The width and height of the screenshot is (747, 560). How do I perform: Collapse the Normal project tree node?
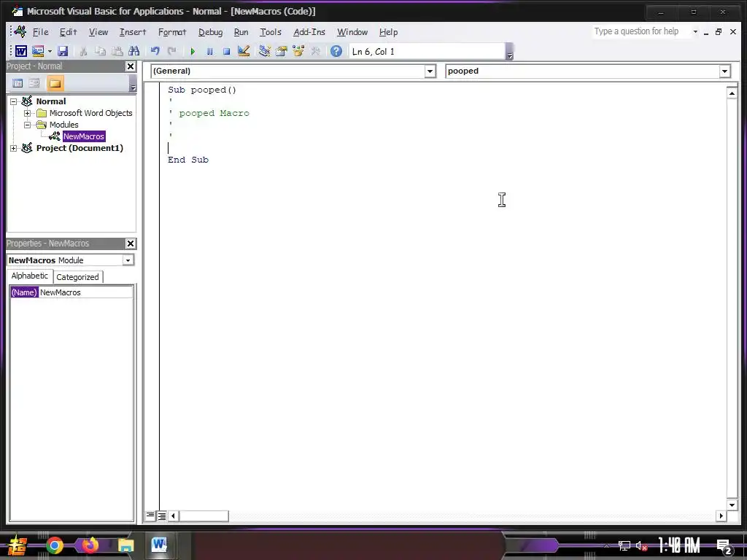point(14,101)
